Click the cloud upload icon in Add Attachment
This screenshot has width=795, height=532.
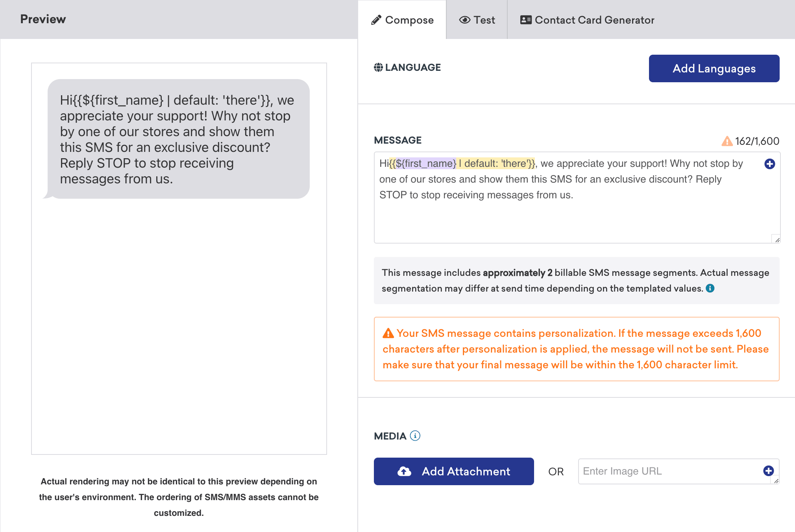(x=404, y=471)
